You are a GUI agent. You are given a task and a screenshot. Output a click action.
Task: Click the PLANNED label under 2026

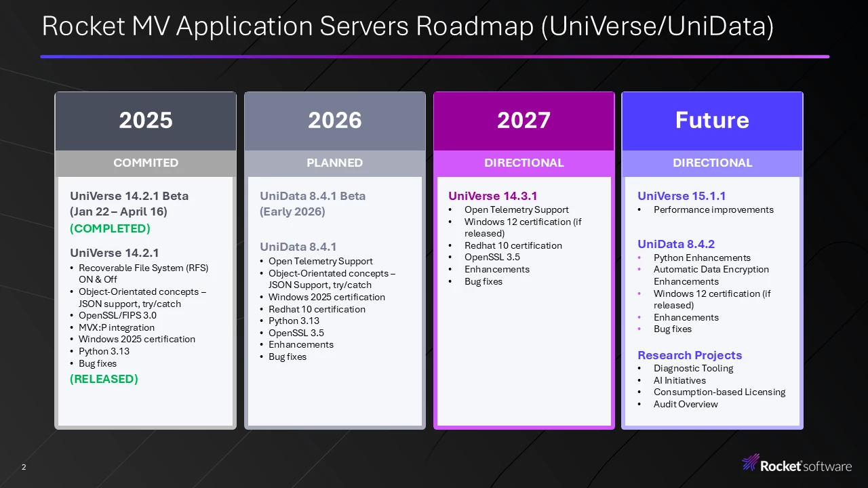click(x=335, y=163)
